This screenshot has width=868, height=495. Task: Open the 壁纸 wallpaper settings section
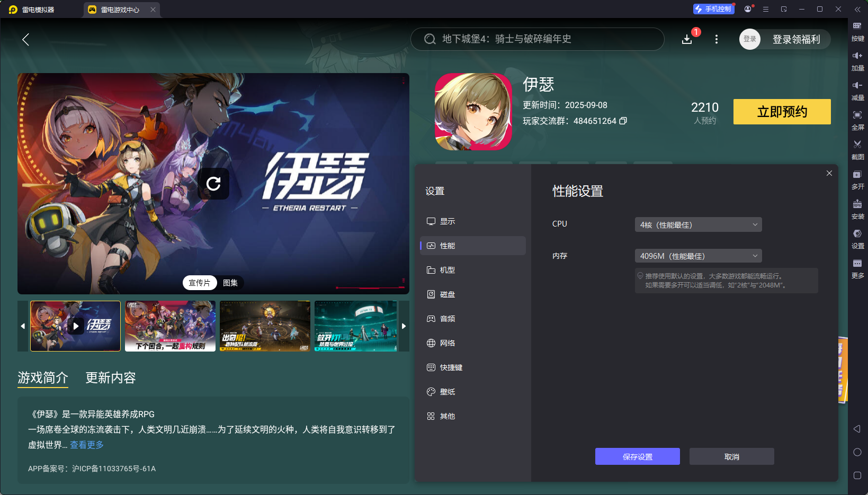[473, 392]
